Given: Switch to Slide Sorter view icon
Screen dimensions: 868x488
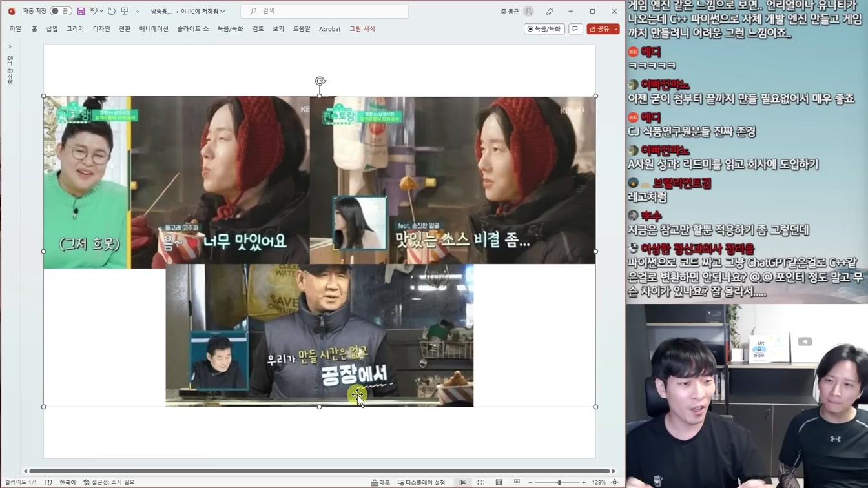Looking at the screenshot, I should coord(481,482).
